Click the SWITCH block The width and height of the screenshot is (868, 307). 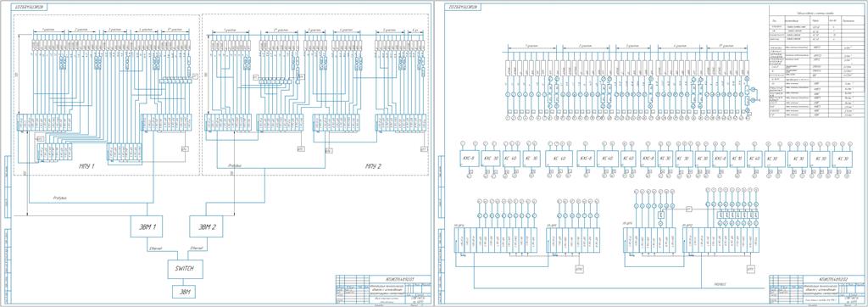[184, 269]
